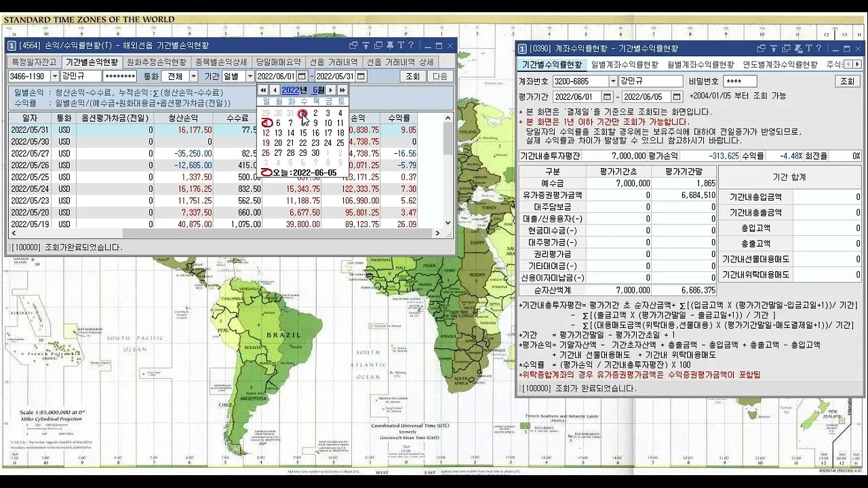Click the 2022/06/01 start date field in window 4564
868x488 pixels.
tap(276, 77)
